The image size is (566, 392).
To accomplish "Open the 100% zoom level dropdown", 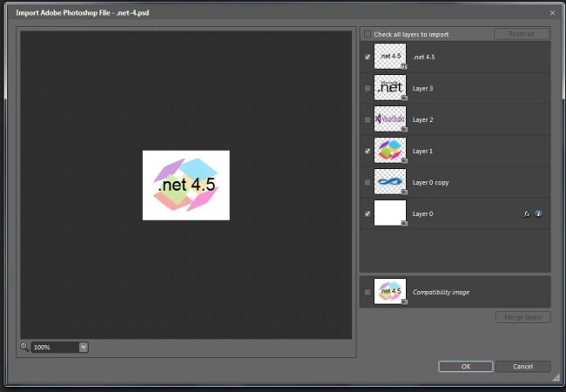I will [x=84, y=348].
